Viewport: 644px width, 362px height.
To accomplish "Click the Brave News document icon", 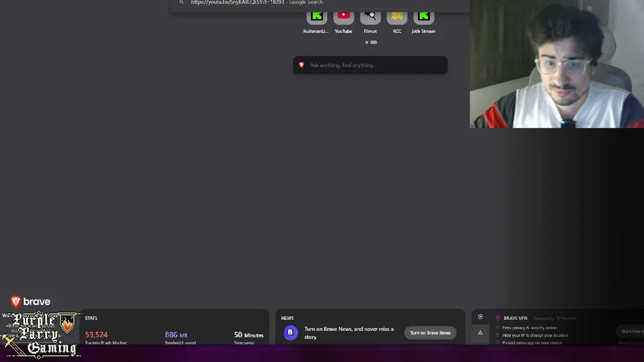I will (290, 332).
